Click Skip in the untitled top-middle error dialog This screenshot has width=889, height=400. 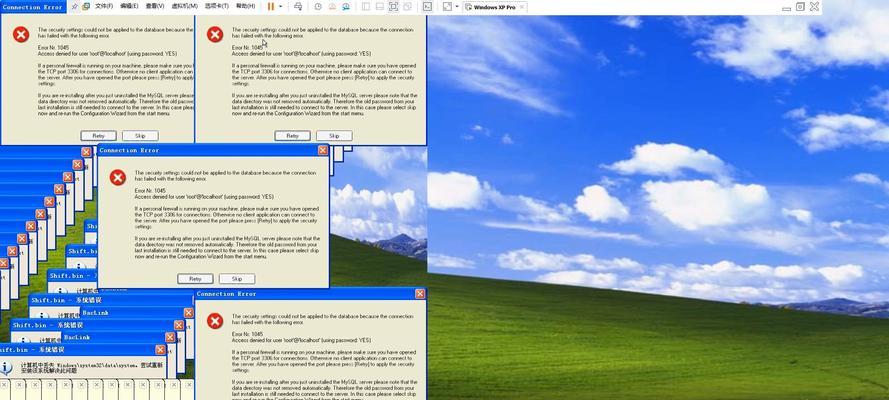pyautogui.click(x=334, y=136)
